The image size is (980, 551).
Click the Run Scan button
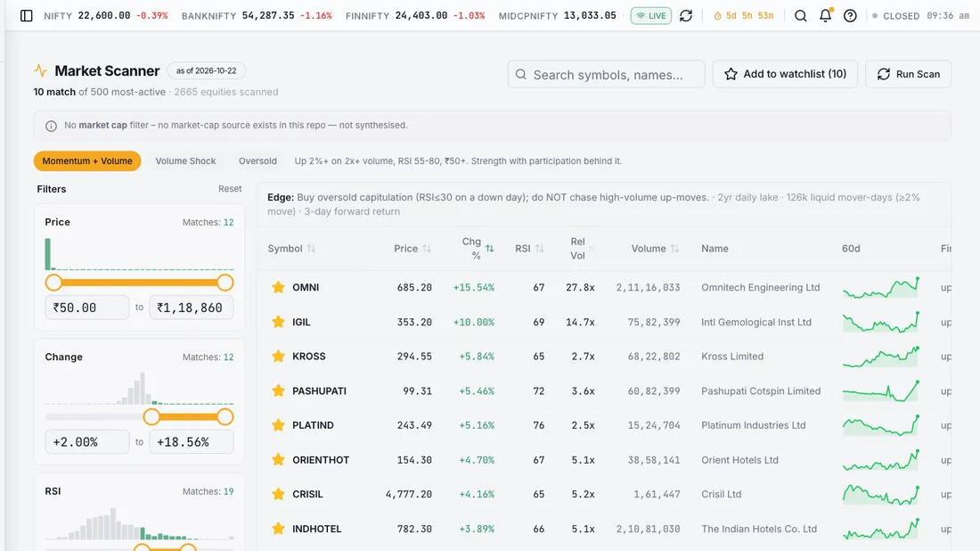coord(908,74)
